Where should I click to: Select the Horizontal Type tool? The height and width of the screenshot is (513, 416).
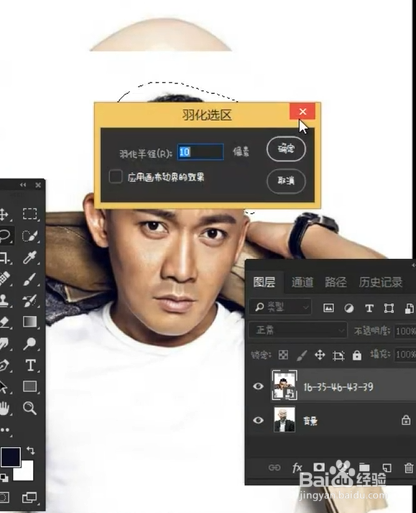tap(30, 365)
